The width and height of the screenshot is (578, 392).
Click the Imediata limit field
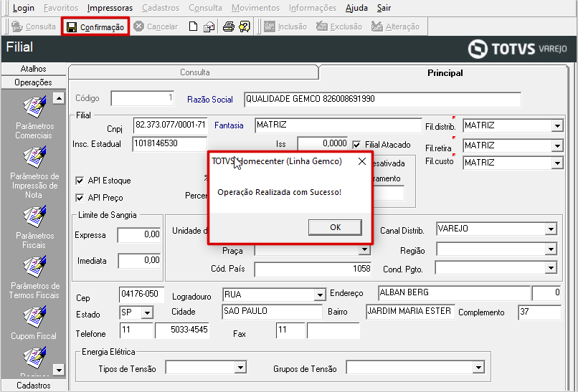[x=139, y=260]
